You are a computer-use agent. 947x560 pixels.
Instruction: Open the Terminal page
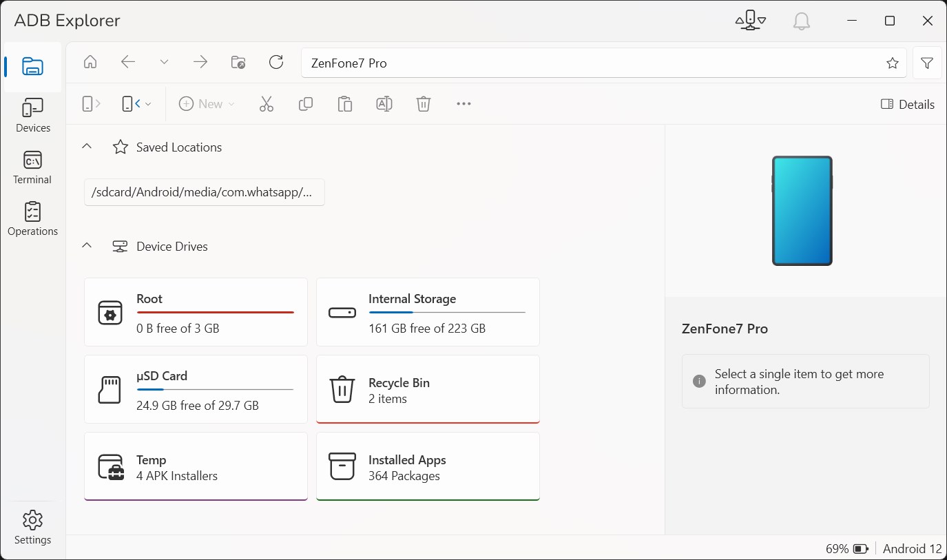32,167
